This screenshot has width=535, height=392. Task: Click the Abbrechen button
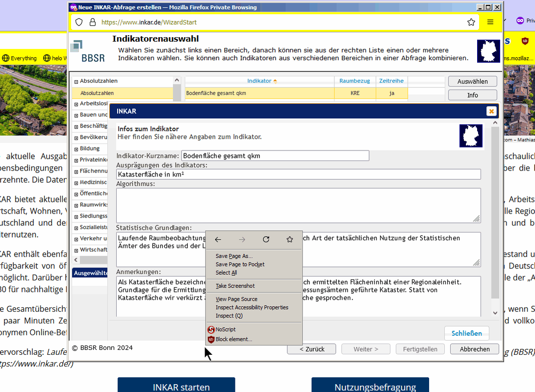tap(474, 349)
